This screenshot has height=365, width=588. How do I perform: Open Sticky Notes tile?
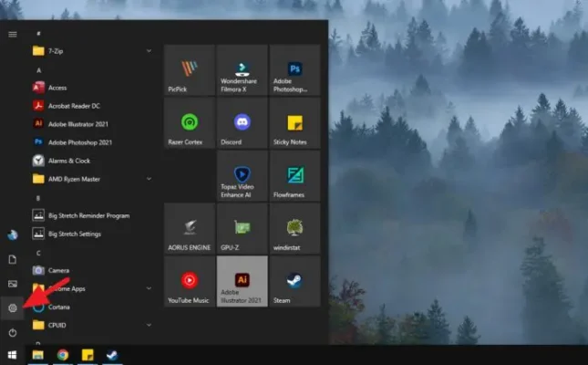coord(294,123)
